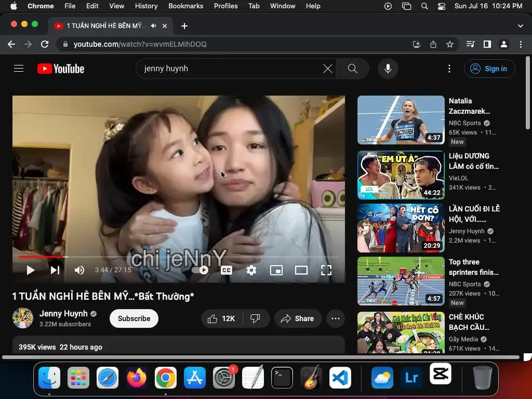Open the Jenny Huynh channel name link

[63, 313]
